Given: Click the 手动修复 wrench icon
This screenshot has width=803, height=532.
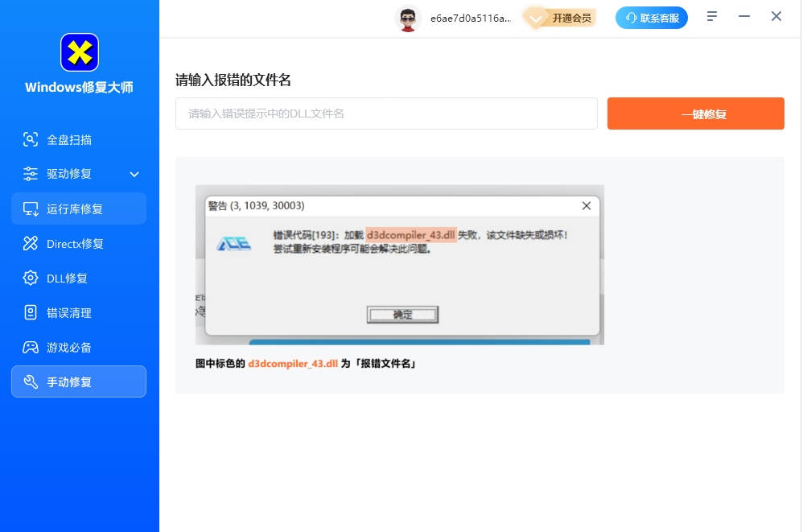Looking at the screenshot, I should [31, 381].
